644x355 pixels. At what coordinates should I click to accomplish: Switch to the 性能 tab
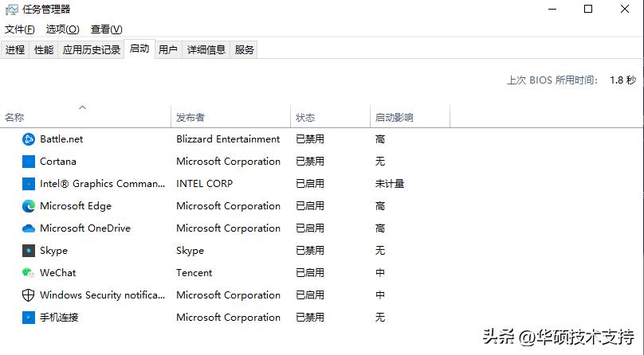(x=44, y=49)
